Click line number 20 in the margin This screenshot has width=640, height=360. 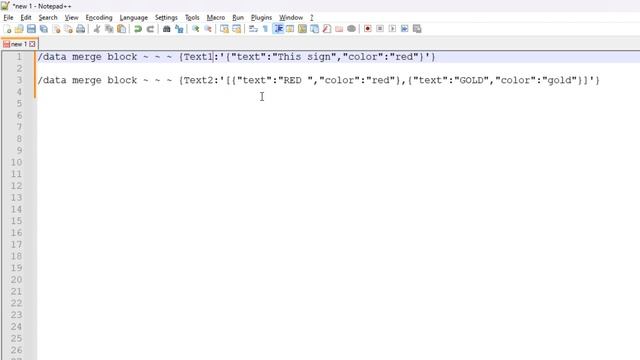coord(16,280)
